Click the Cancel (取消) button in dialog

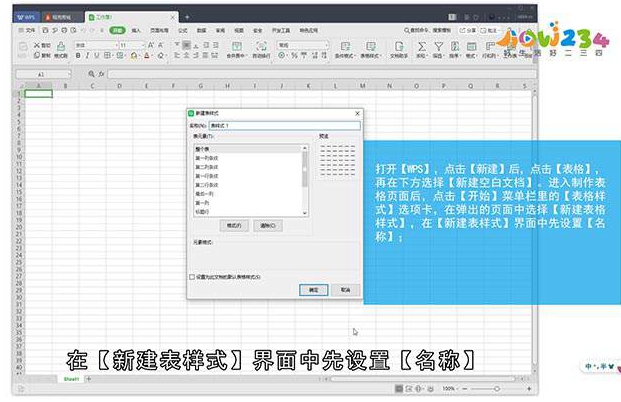pyautogui.click(x=345, y=290)
